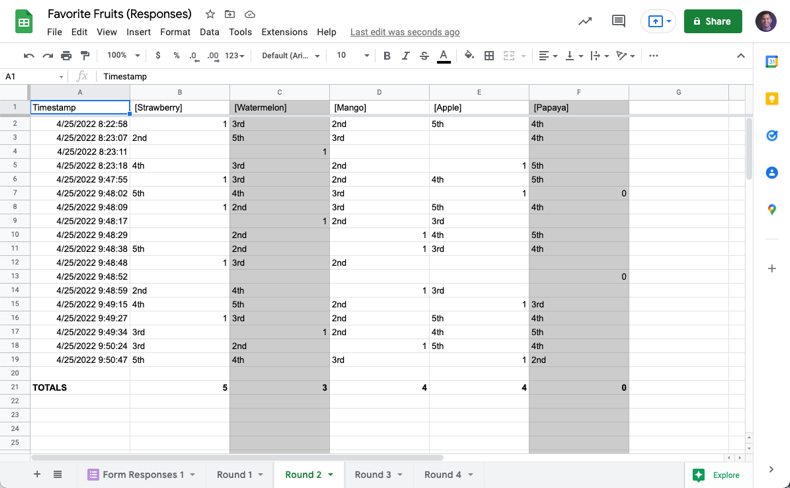Click the Redo icon in toolbar
Image resolution: width=790 pixels, height=488 pixels.
[47, 56]
